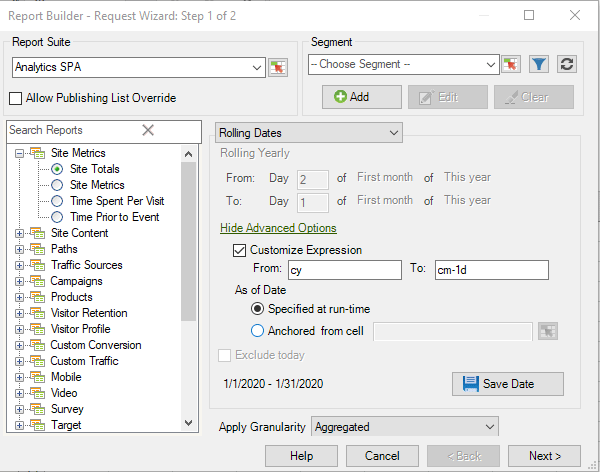Select Time Prior to Event radio button

click(x=57, y=217)
